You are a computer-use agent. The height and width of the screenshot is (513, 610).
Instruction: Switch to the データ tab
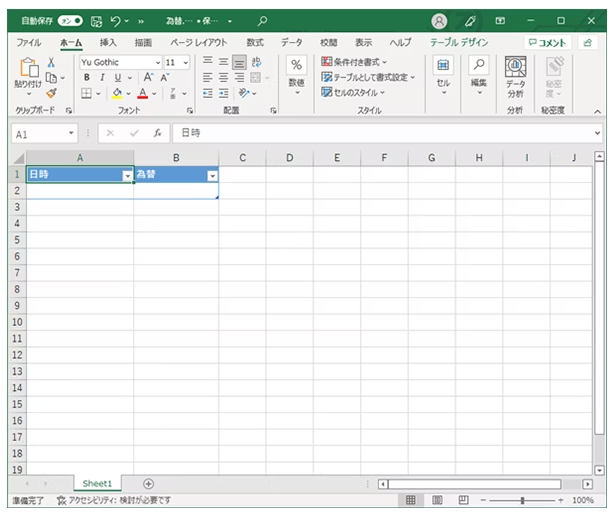[x=292, y=42]
